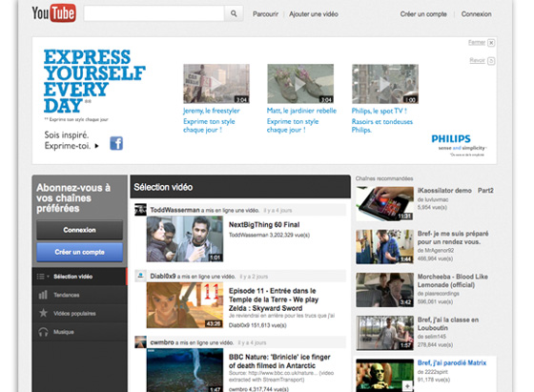Click the Facebook icon in ad
The width and height of the screenshot is (534, 392).
(116, 143)
